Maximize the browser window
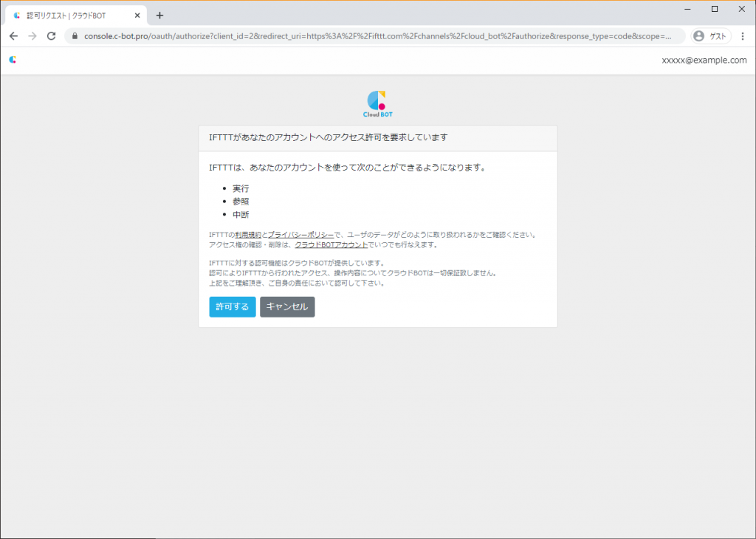This screenshot has height=539, width=756. (x=715, y=9)
